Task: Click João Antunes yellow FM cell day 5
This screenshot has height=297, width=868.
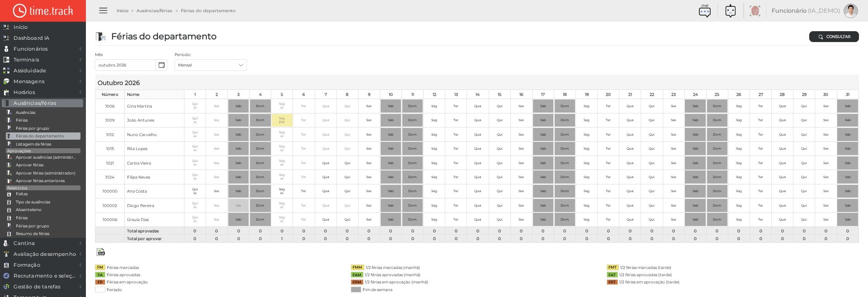Action: coord(282,120)
